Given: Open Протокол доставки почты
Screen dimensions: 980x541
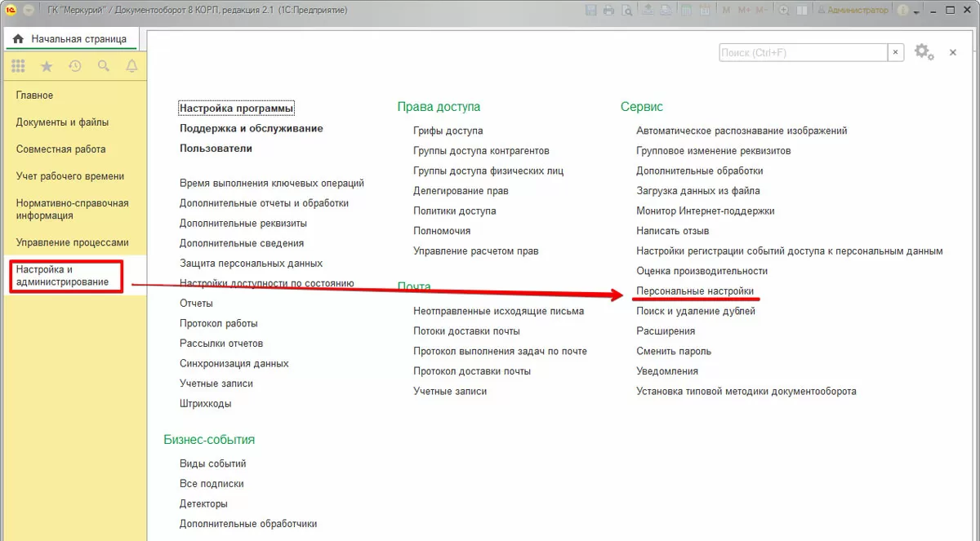Looking at the screenshot, I should click(x=472, y=370).
